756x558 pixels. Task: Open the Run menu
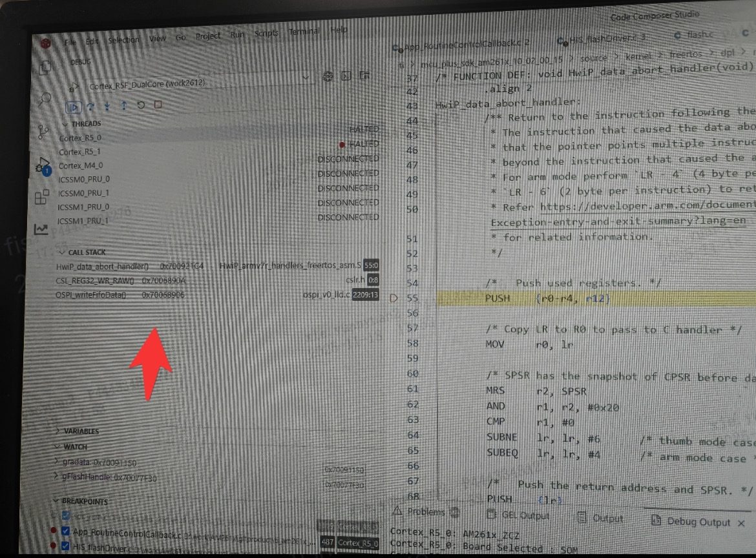pos(236,35)
